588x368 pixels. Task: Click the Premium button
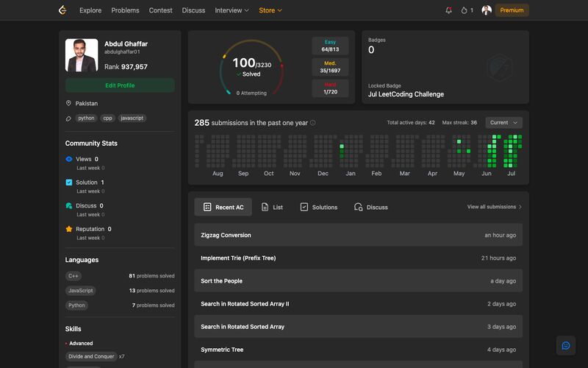click(512, 10)
